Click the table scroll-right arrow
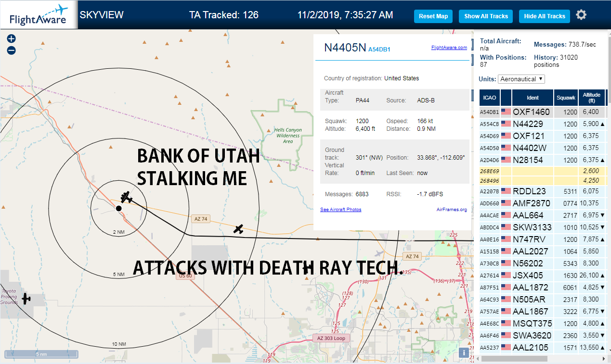 point(603,359)
